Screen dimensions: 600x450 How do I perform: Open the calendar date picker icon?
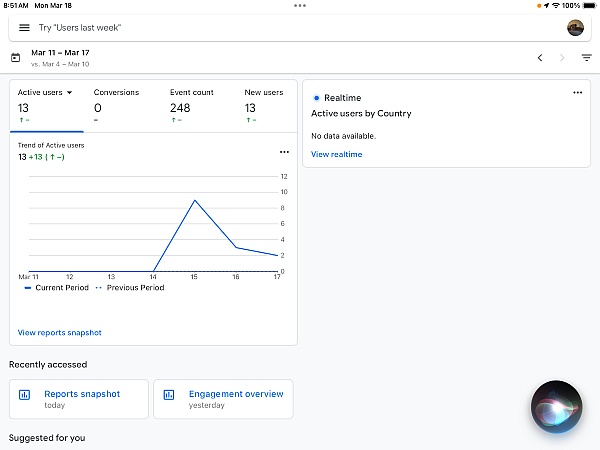pyautogui.click(x=15, y=58)
